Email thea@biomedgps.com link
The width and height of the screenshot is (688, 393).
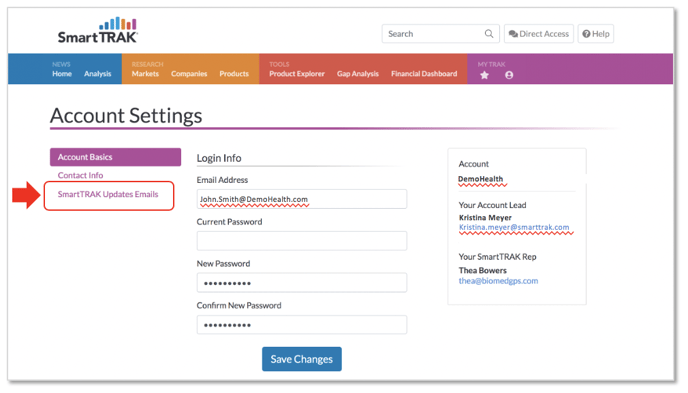[x=498, y=281]
